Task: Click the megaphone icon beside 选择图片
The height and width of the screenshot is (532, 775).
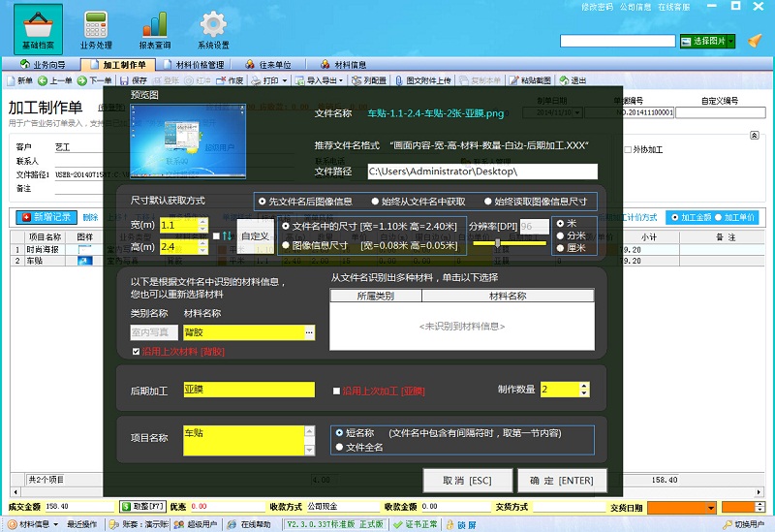Action: pos(755,41)
